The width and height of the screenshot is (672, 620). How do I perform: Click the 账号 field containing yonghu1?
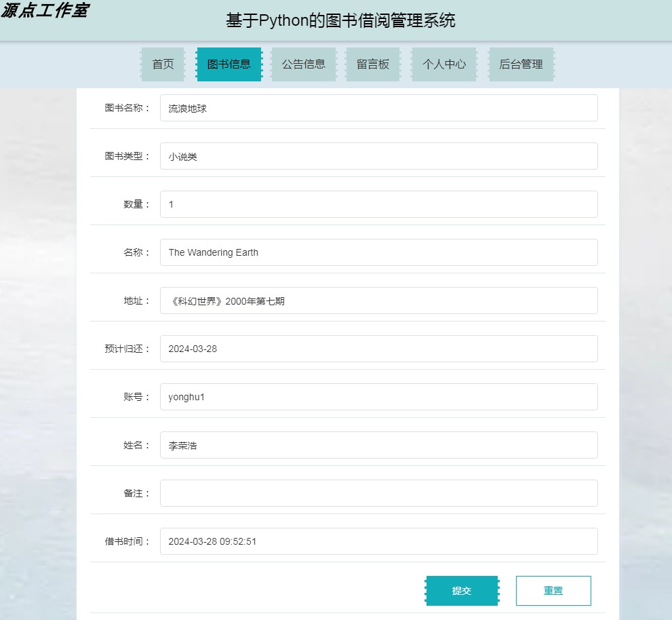[x=378, y=396]
